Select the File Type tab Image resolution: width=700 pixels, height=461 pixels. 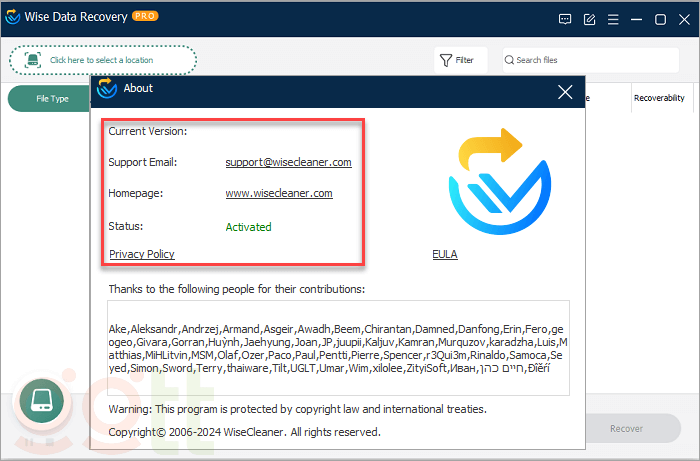[x=52, y=99]
